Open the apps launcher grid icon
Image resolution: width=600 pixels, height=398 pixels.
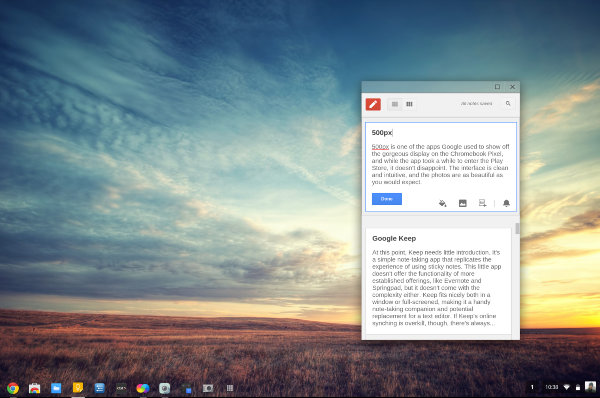(230, 388)
